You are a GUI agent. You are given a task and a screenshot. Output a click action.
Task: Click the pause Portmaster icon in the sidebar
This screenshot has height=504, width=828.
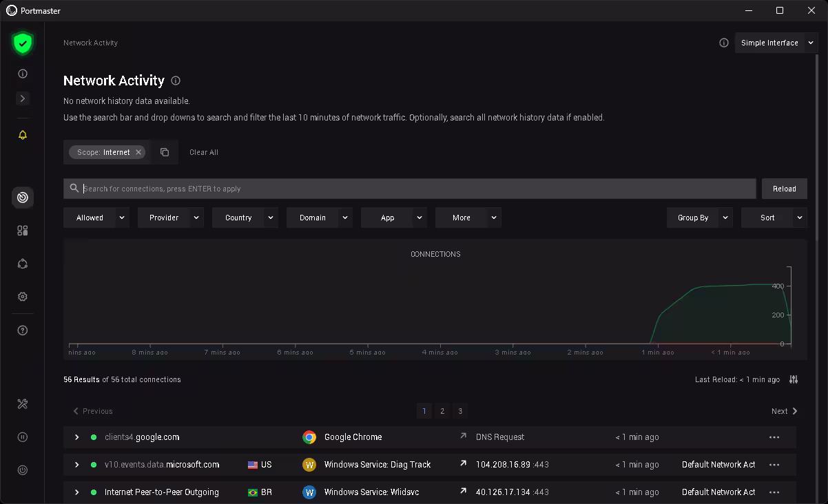point(23,437)
